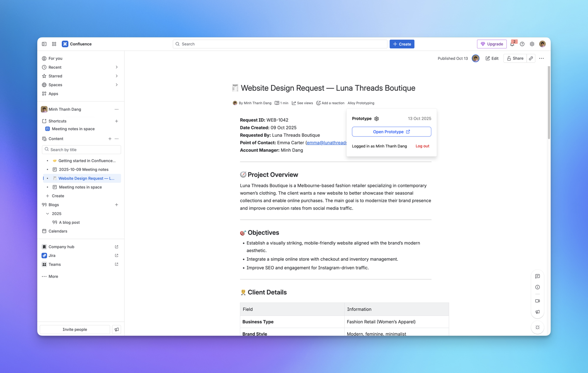
Task: Click the help question mark icon
Action: [522, 44]
